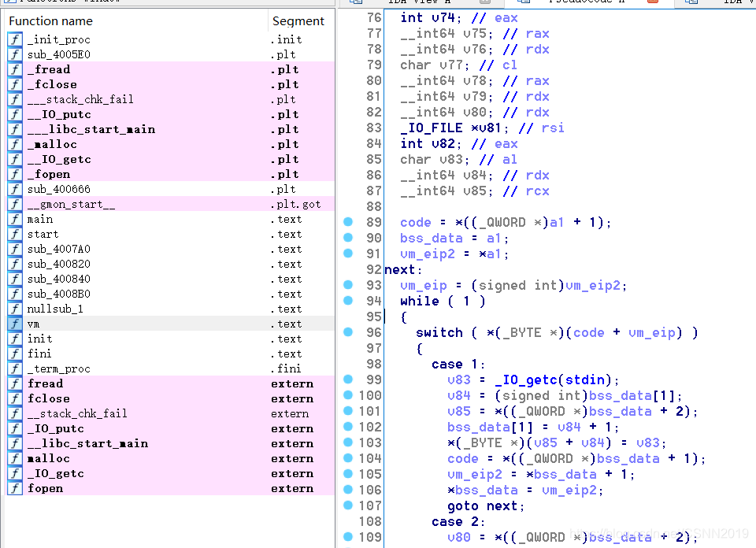Select sub_400840 in the functions list
This screenshot has height=548, width=756.
pyautogui.click(x=170, y=279)
